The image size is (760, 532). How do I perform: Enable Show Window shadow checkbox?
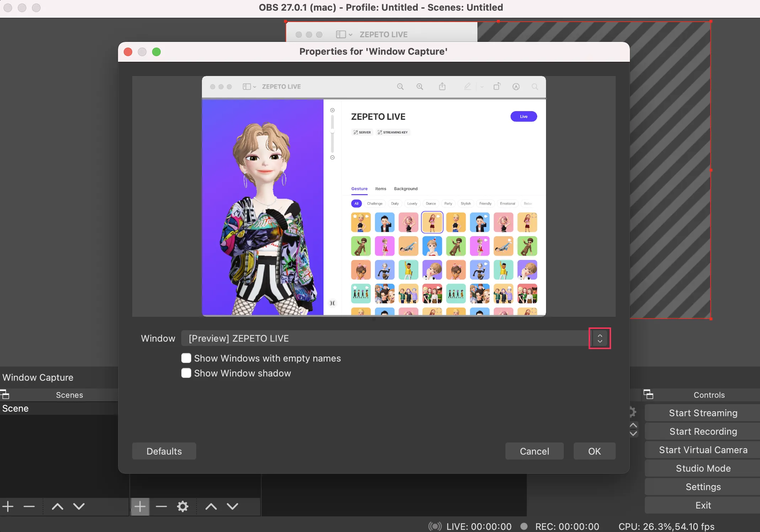pyautogui.click(x=186, y=373)
